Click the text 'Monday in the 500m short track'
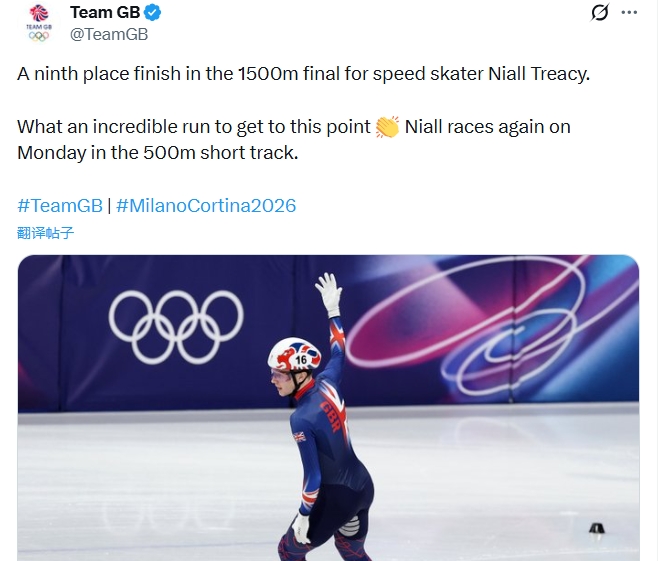670x561 pixels. (158, 154)
